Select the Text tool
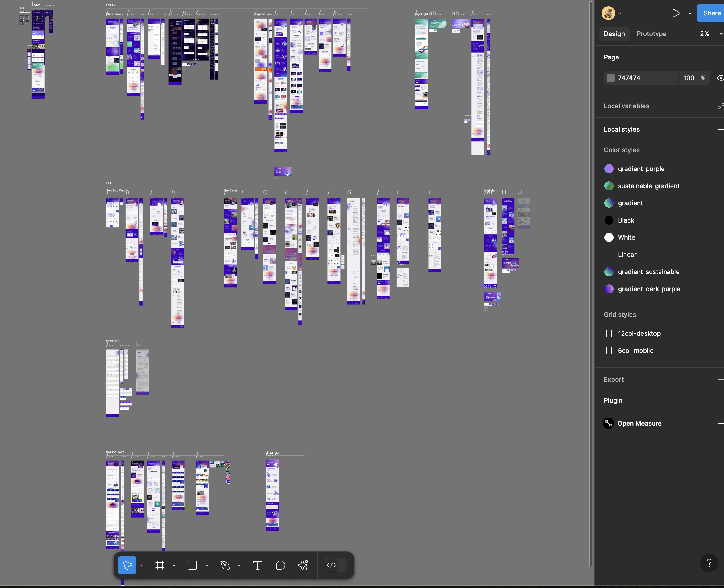Image resolution: width=724 pixels, height=588 pixels. tap(257, 565)
